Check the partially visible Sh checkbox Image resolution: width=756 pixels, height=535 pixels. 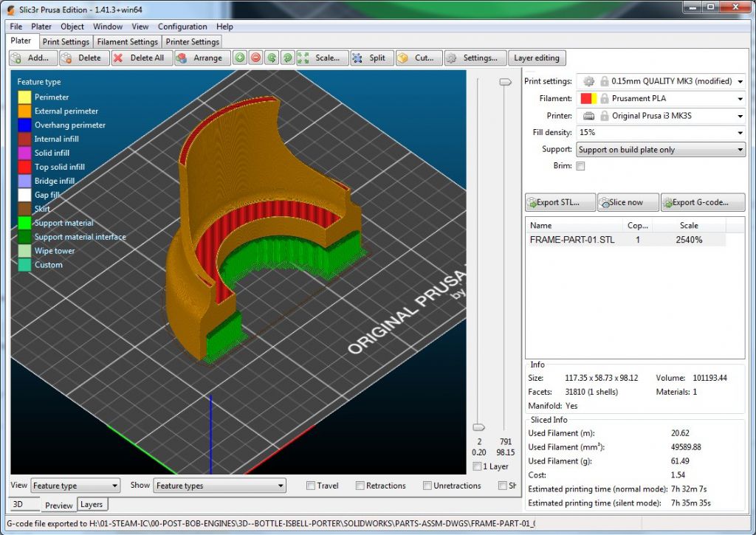pos(502,486)
